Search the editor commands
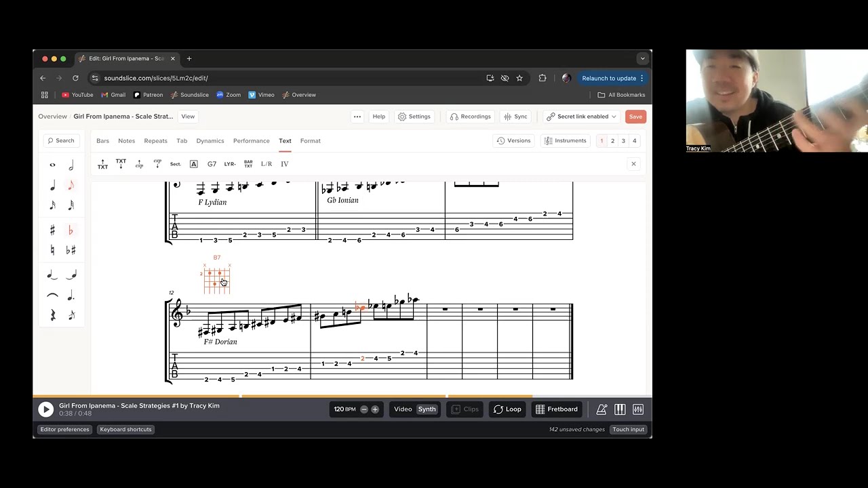The image size is (868, 488). pos(61,141)
